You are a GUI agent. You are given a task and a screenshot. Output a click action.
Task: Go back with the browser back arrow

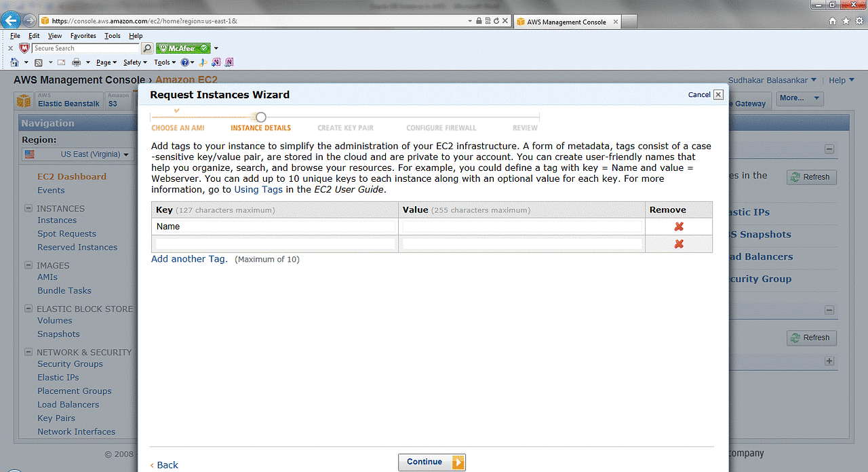coord(11,20)
